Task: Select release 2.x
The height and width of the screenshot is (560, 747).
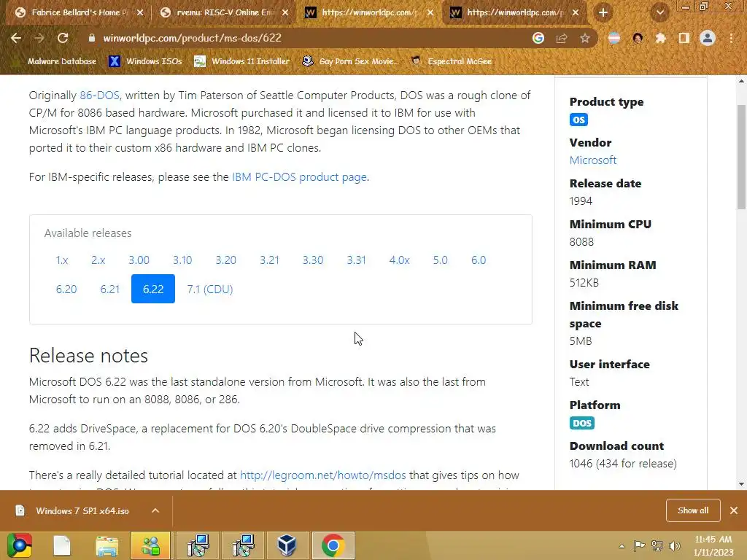Action: (98, 260)
